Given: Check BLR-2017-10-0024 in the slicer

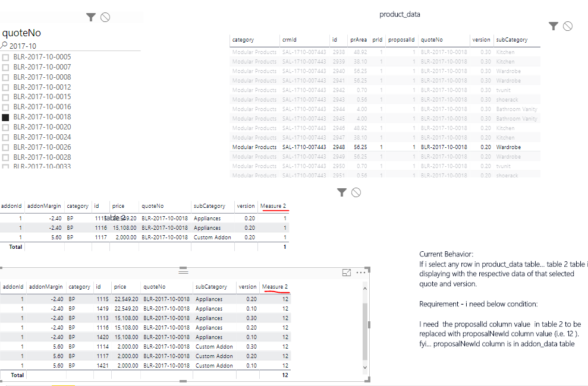Looking at the screenshot, I should [x=5, y=137].
